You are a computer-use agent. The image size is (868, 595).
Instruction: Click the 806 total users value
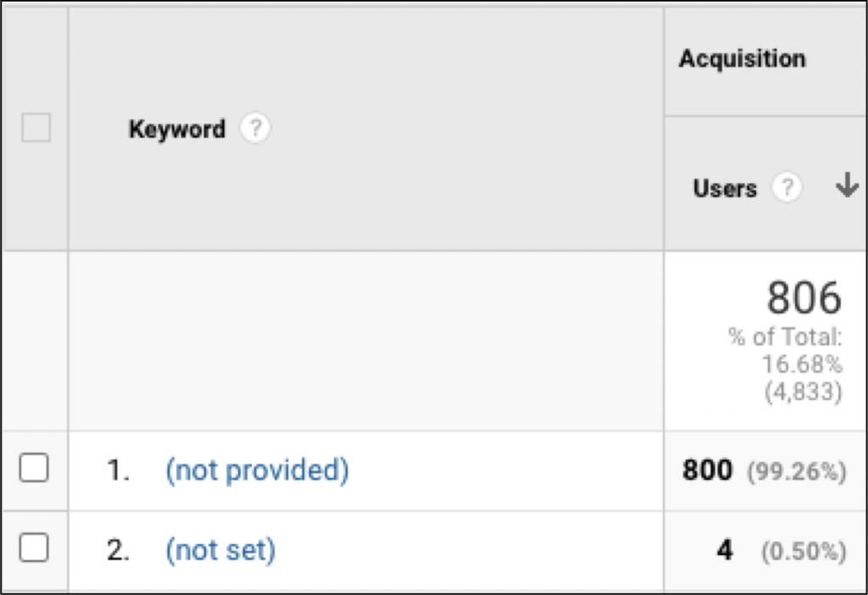coord(804,297)
